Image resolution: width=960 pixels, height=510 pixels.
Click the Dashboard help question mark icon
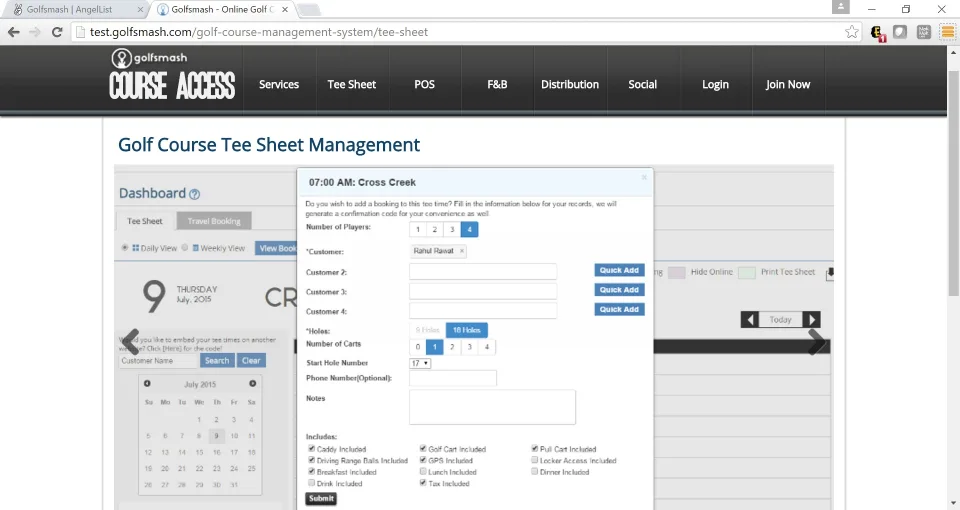click(x=195, y=194)
